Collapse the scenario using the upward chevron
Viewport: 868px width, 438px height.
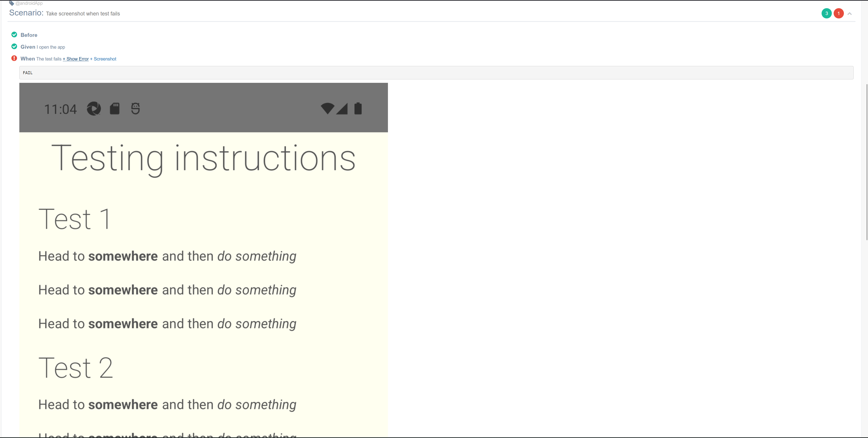click(x=850, y=13)
